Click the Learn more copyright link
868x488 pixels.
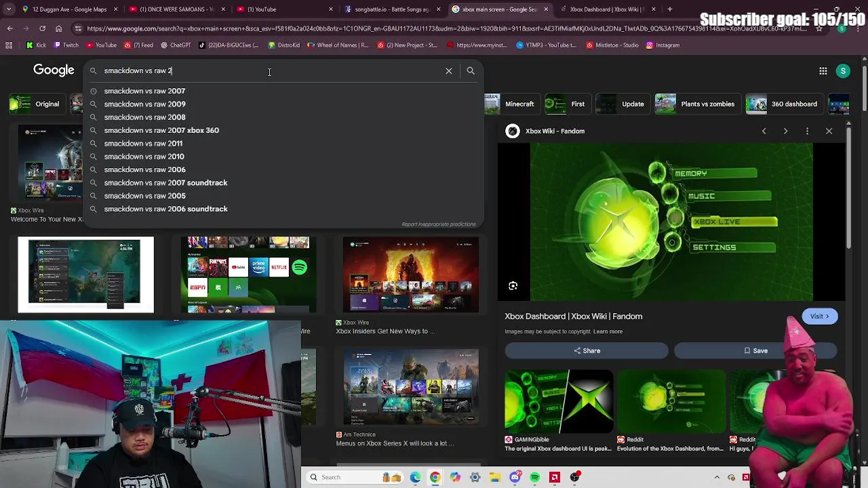(x=608, y=331)
